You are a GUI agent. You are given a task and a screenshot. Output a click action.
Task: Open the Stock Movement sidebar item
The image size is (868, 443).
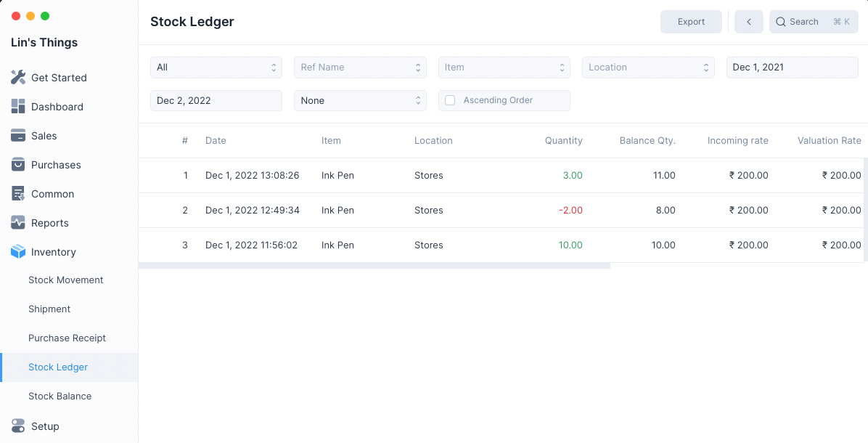(65, 280)
